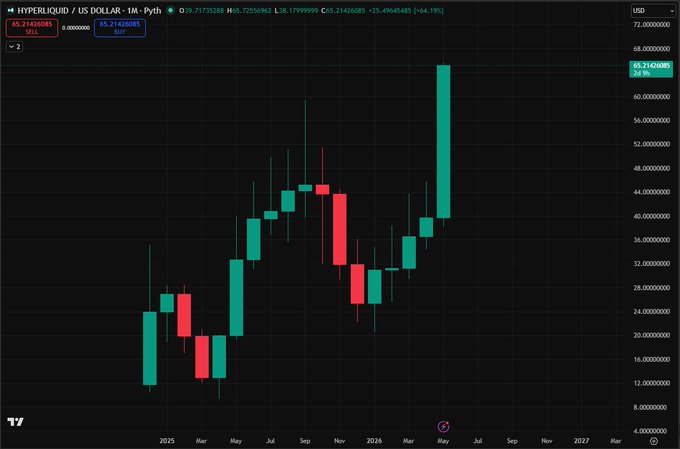This screenshot has height=449, width=680.
Task: Click the 60.00000000 price axis label
Action: (x=651, y=96)
